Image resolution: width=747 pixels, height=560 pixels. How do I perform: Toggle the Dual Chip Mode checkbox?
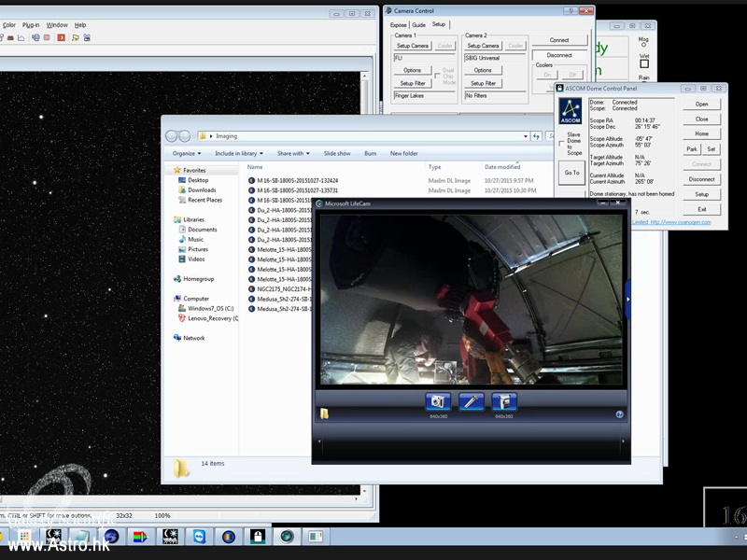point(438,76)
